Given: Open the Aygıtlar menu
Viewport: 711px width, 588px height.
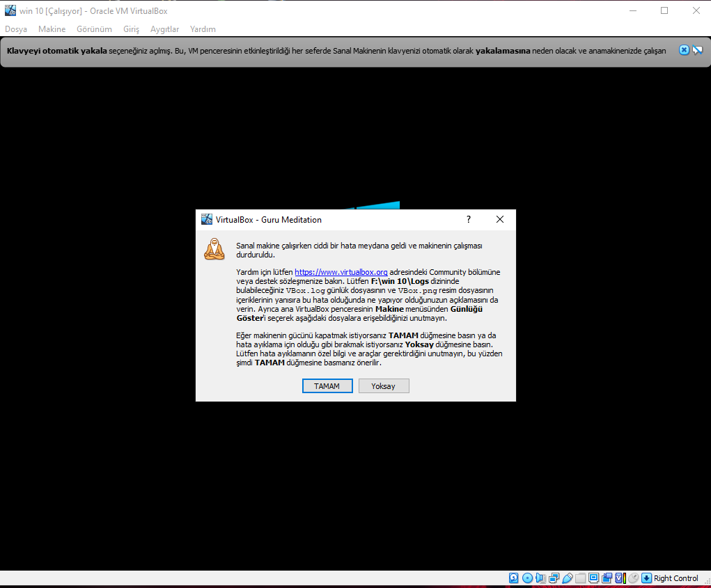Looking at the screenshot, I should click(x=164, y=29).
